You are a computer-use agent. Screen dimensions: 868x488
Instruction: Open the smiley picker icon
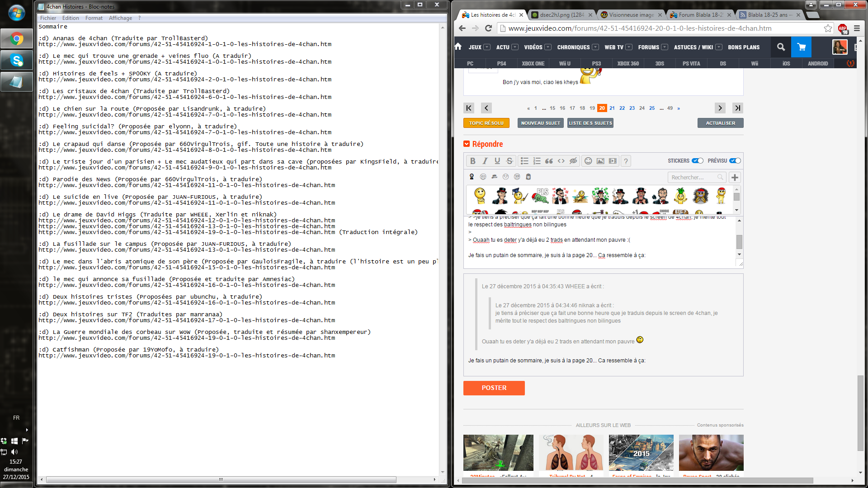588,161
